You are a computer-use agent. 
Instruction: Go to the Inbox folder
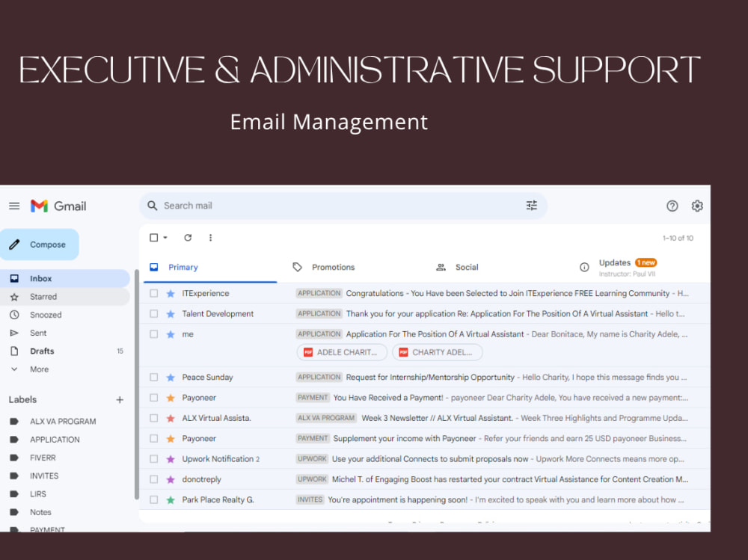pyautogui.click(x=64, y=279)
